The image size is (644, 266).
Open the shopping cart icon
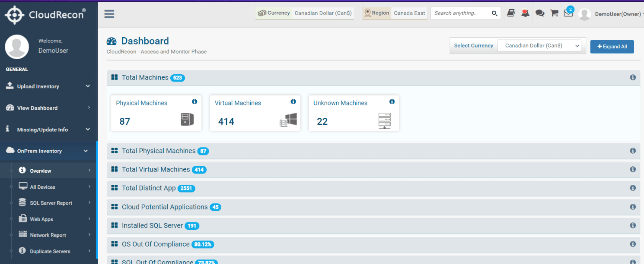pyautogui.click(x=554, y=13)
